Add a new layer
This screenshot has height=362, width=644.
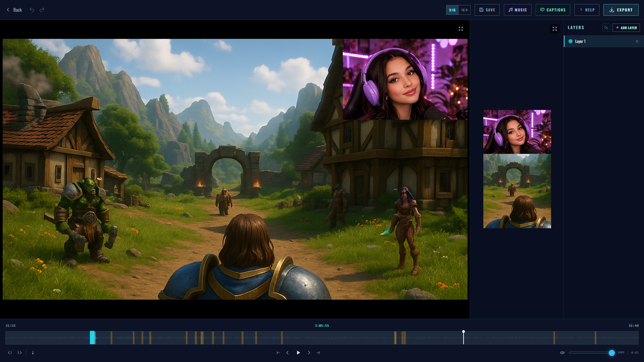[626, 27]
